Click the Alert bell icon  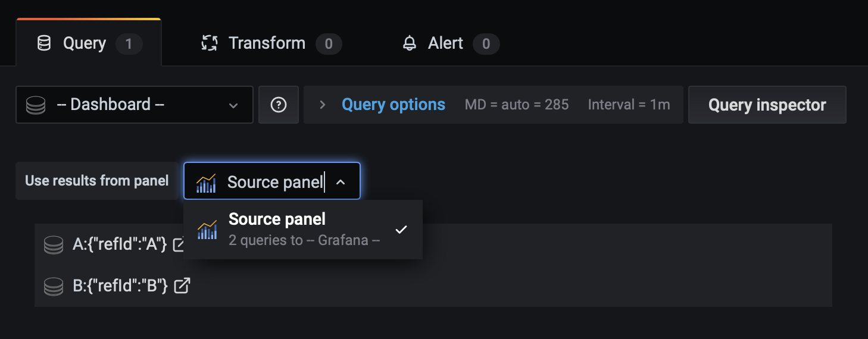410,43
